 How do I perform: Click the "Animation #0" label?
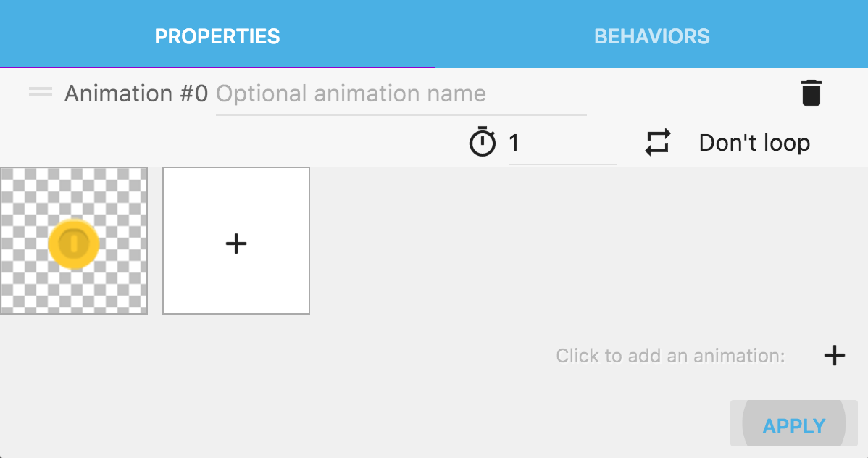pyautogui.click(x=136, y=94)
